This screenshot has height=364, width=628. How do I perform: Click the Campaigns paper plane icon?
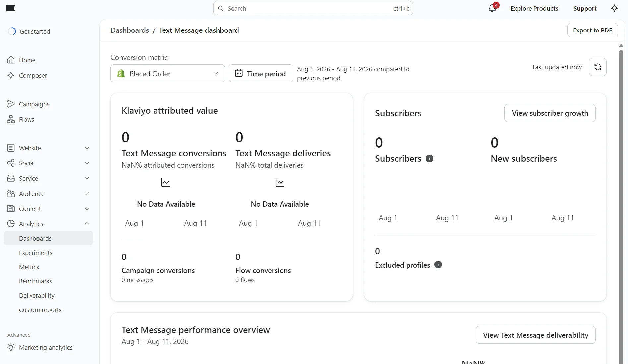(x=11, y=104)
